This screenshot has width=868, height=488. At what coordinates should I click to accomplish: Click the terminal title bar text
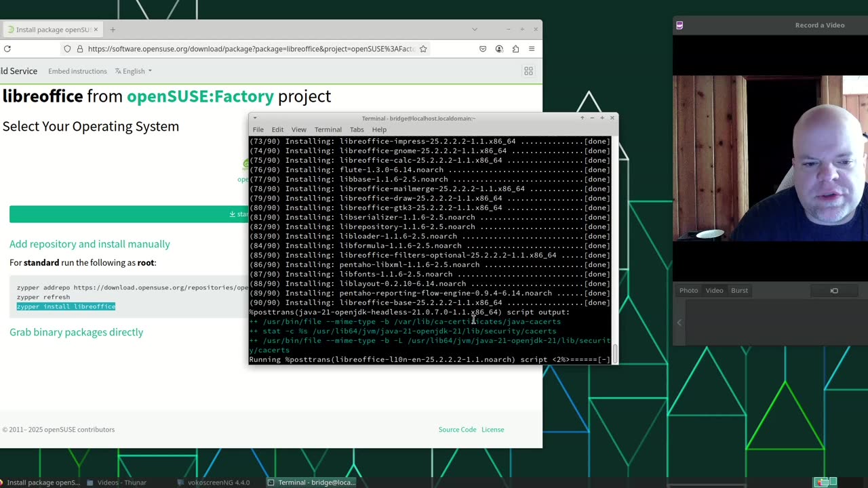(418, 119)
